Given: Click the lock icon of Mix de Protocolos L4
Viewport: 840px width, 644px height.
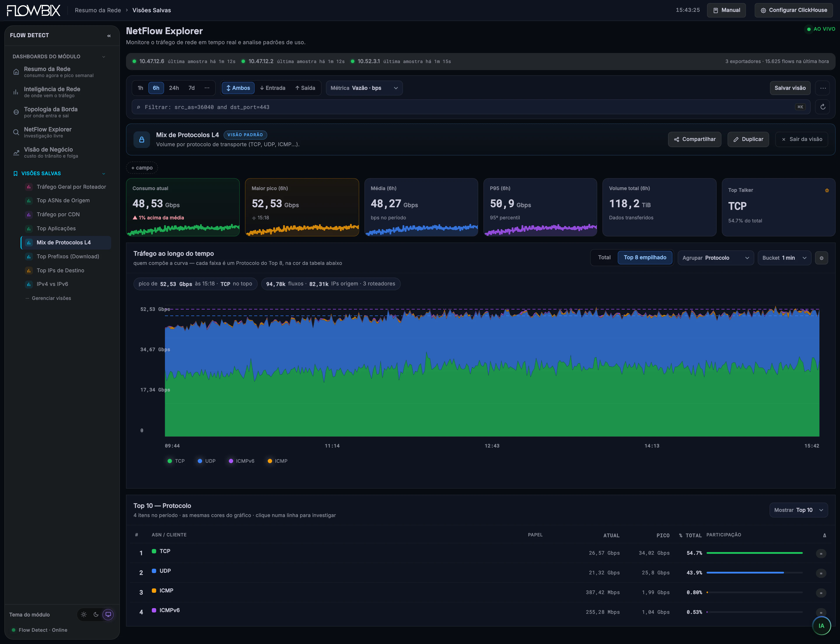Looking at the screenshot, I should click(x=142, y=139).
